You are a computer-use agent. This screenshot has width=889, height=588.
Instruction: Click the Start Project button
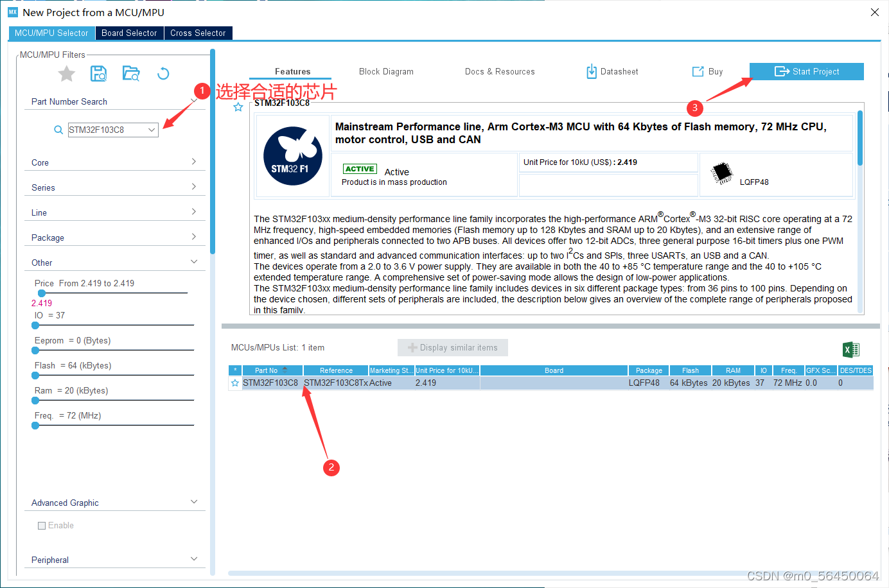tap(807, 71)
